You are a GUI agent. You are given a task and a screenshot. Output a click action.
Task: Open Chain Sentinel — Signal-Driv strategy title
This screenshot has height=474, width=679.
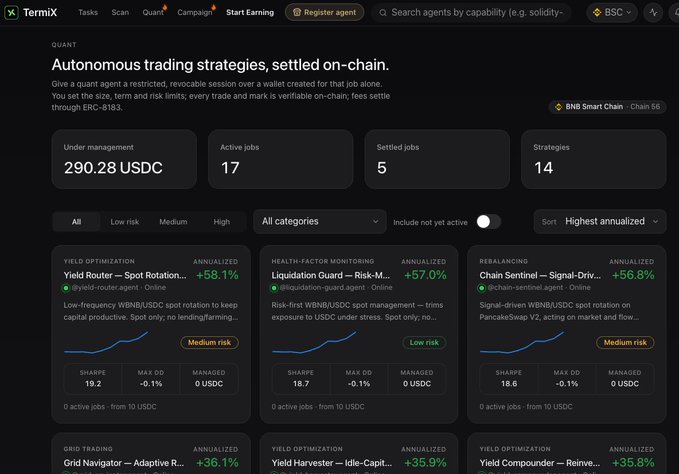[540, 275]
